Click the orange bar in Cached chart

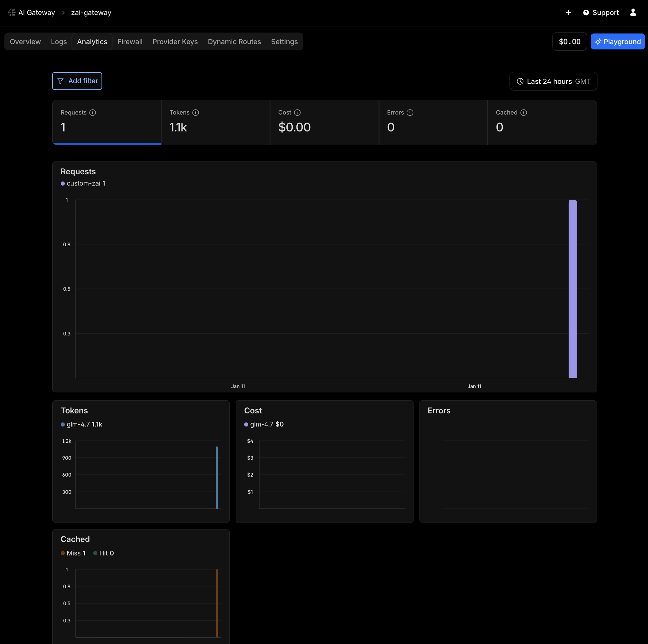click(217, 603)
